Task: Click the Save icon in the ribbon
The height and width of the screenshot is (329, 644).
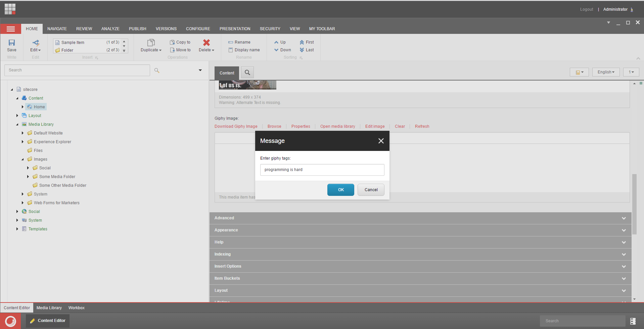Action: [12, 43]
